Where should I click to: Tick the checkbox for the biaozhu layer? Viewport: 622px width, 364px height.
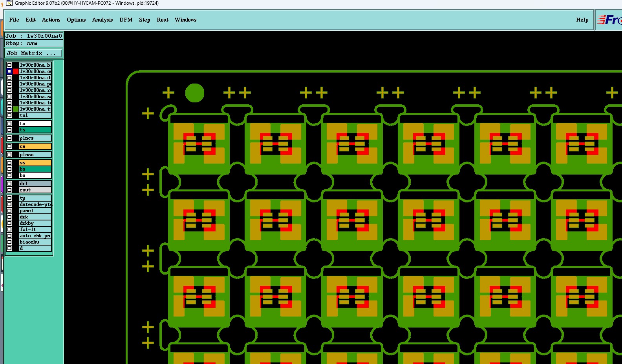[x=9, y=242]
